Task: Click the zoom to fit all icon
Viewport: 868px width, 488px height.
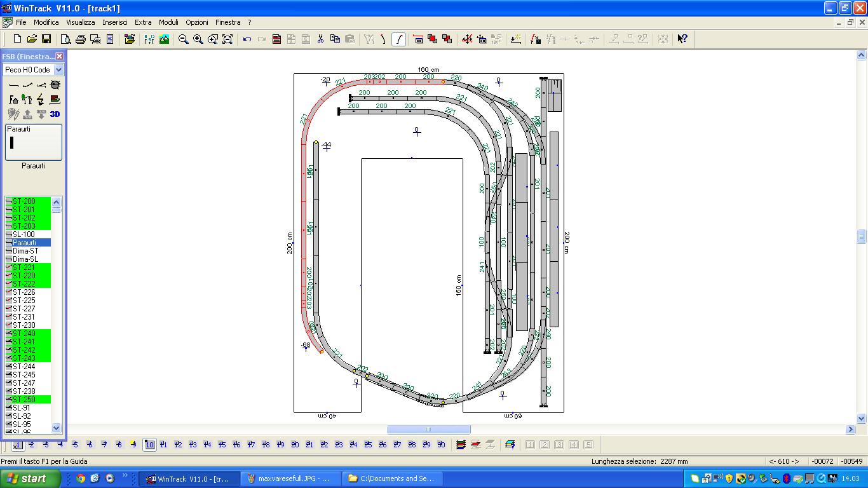Action: point(227,39)
